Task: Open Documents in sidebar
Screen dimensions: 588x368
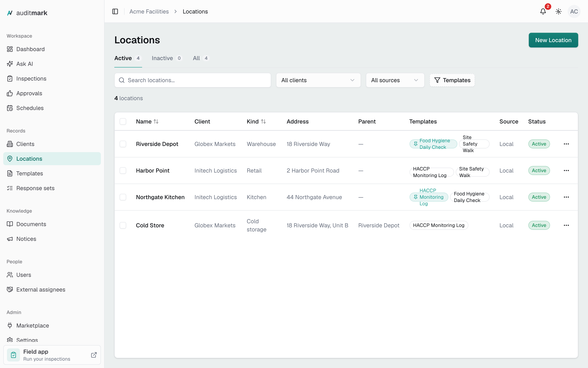Action: [52, 224]
